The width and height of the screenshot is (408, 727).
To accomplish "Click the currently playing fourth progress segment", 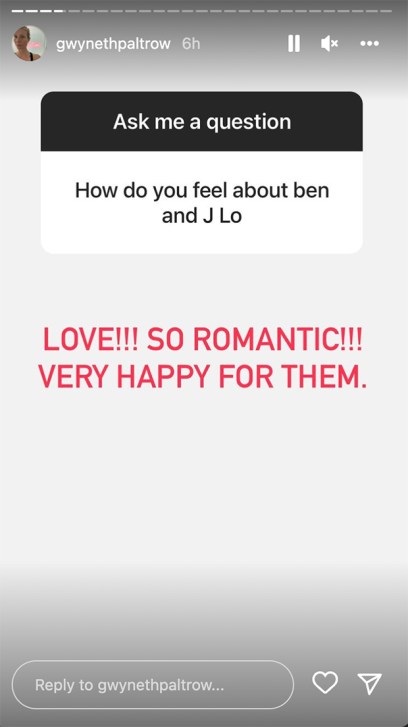I will click(60, 11).
